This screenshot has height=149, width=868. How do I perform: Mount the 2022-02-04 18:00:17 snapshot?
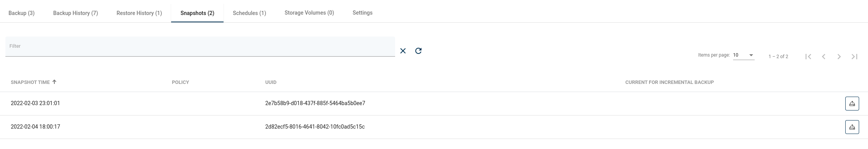pos(852,127)
